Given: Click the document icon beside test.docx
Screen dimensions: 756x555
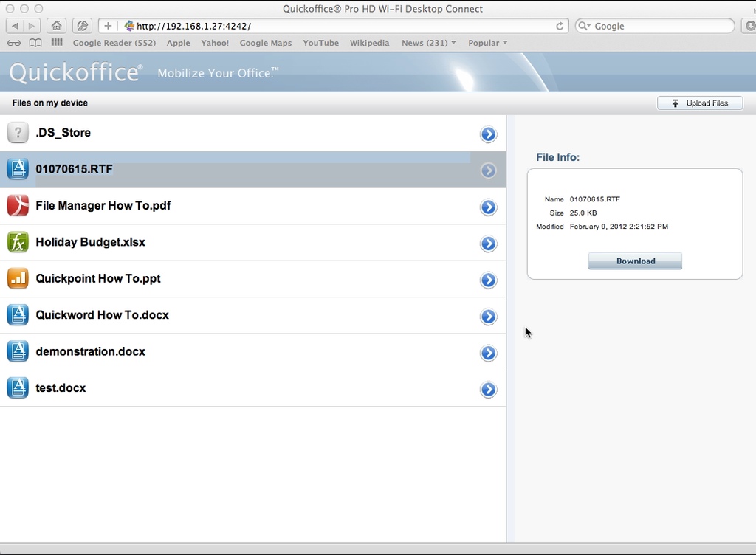Looking at the screenshot, I should [x=18, y=387].
